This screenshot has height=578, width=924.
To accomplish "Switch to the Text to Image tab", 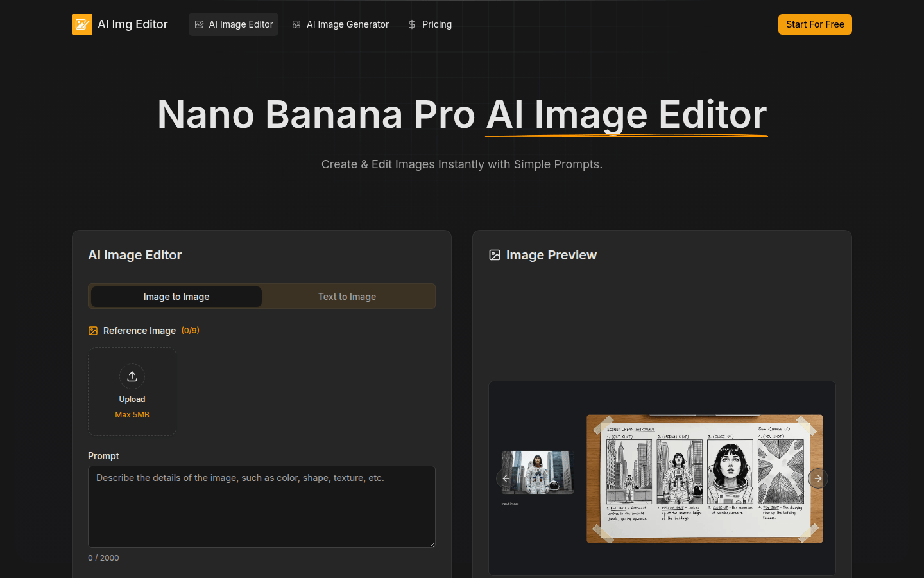I will 347,297.
